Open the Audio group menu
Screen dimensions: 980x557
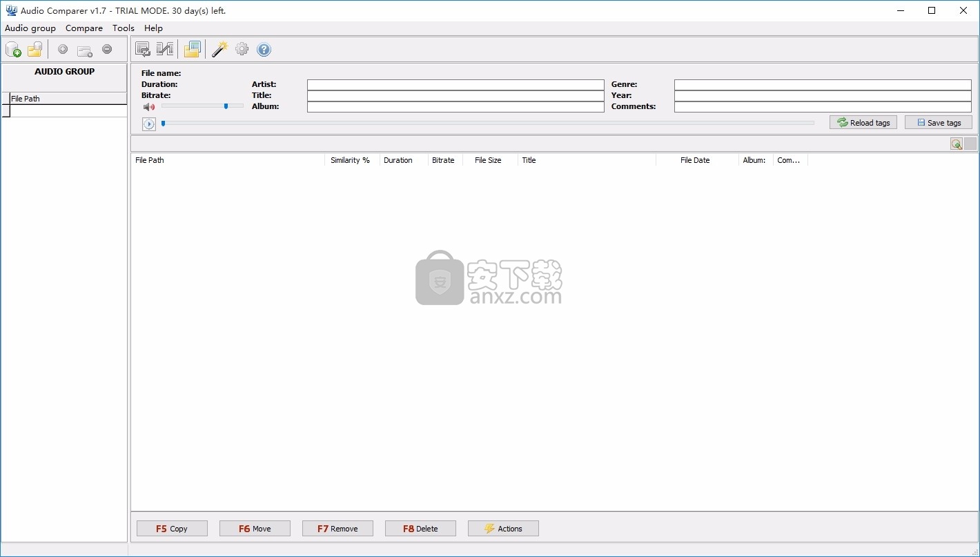30,28
